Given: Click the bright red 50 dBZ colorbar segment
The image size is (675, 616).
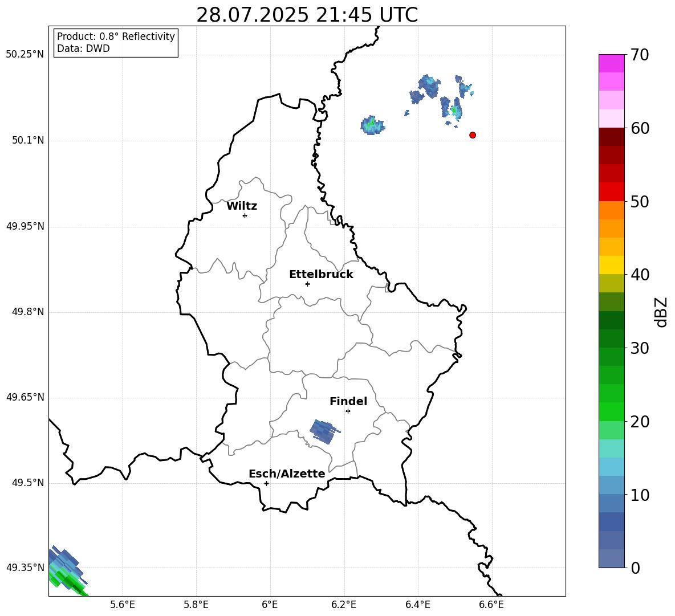Looking at the screenshot, I should click(611, 192).
